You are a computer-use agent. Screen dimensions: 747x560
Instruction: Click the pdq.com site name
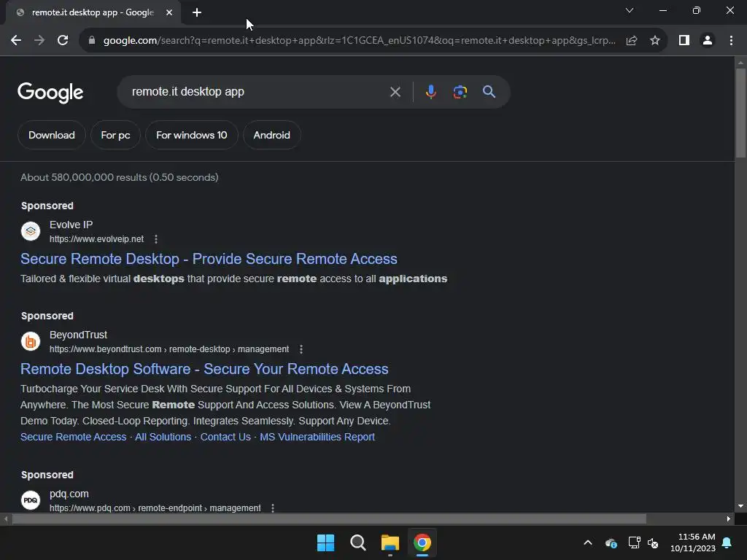(x=69, y=494)
